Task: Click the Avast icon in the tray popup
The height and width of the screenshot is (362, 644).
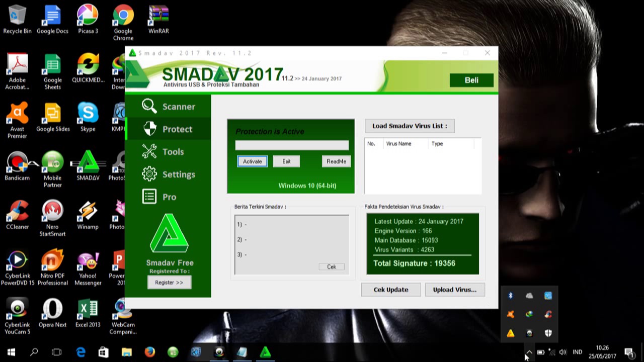Action: point(510,314)
